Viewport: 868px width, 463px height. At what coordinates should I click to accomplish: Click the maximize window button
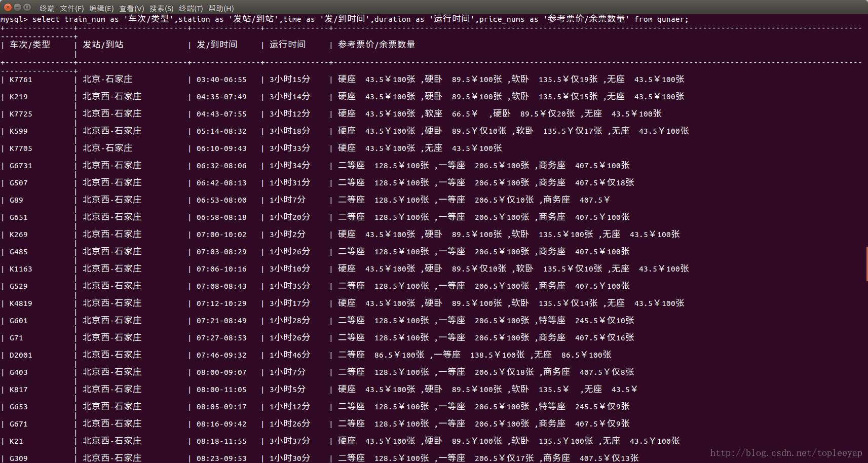[27, 7]
